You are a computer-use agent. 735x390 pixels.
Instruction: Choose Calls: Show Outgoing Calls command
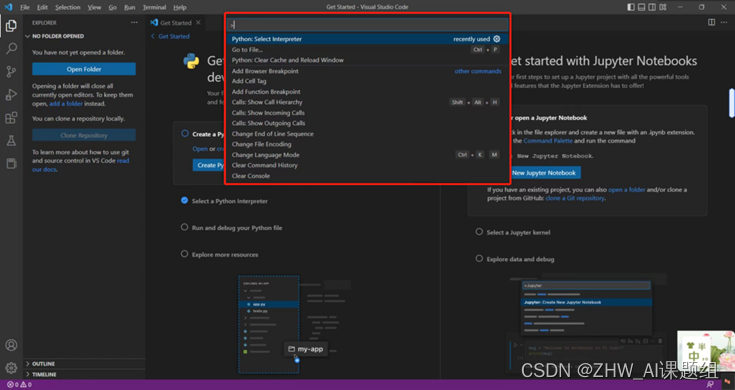pyautogui.click(x=368, y=123)
